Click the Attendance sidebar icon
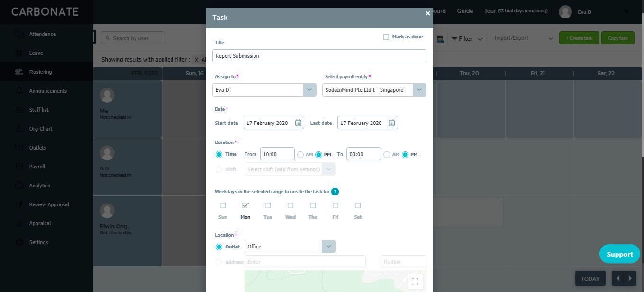This screenshot has width=644, height=292. pos(19,34)
